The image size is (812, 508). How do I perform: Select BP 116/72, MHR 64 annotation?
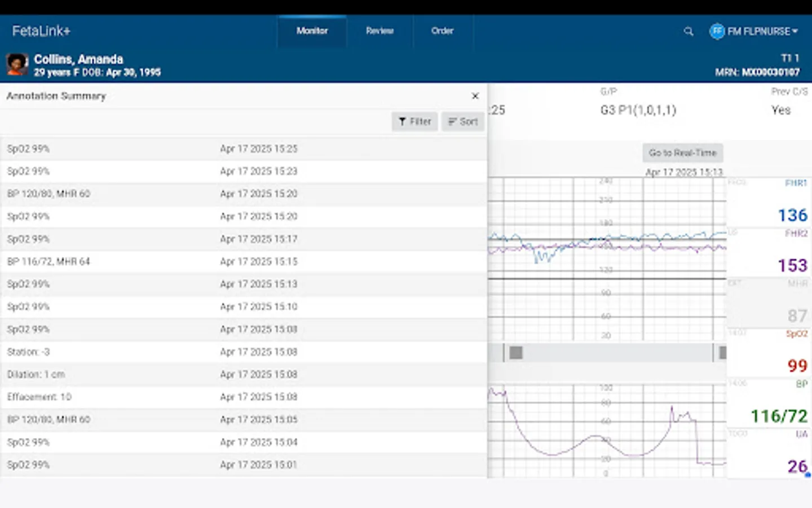[244, 262]
